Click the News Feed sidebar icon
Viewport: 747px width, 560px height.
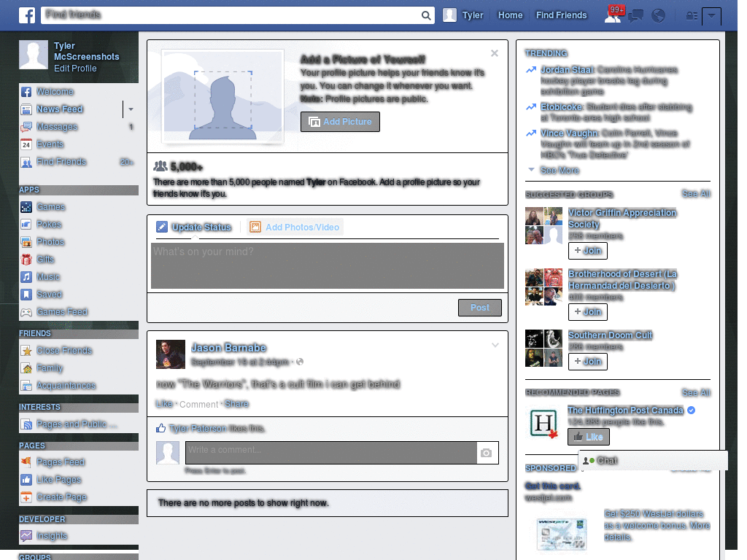point(26,109)
